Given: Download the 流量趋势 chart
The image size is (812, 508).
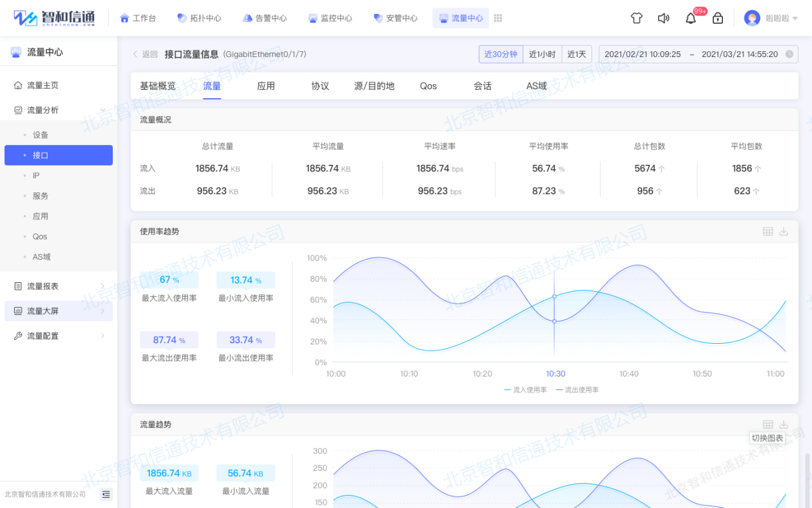Looking at the screenshot, I should (x=784, y=425).
